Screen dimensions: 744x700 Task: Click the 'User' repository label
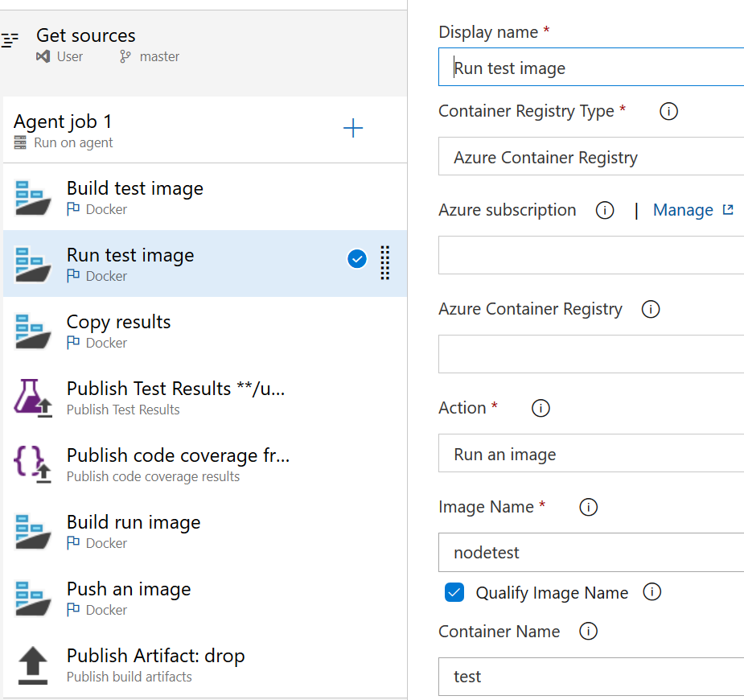coord(70,56)
